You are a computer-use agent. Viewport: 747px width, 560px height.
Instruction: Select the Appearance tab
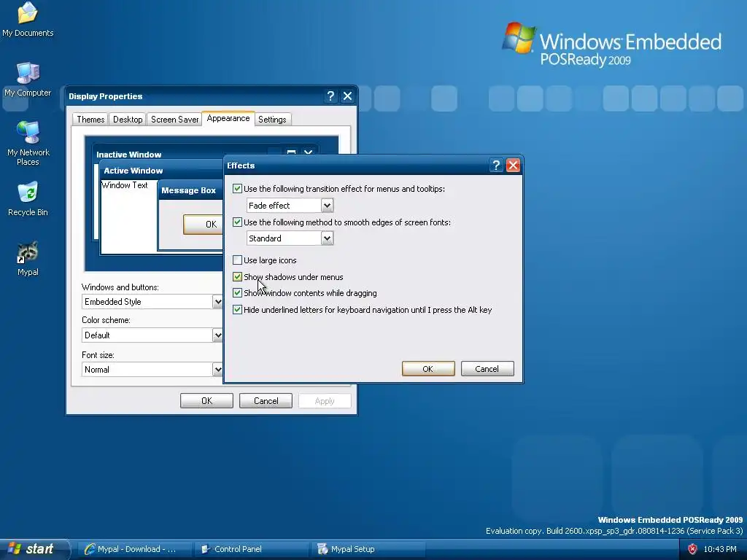coord(228,119)
